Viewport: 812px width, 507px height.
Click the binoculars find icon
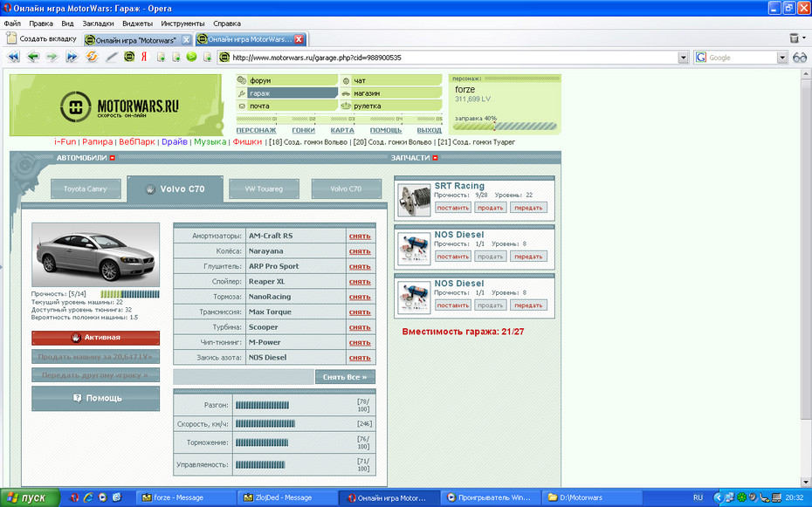[x=800, y=58]
